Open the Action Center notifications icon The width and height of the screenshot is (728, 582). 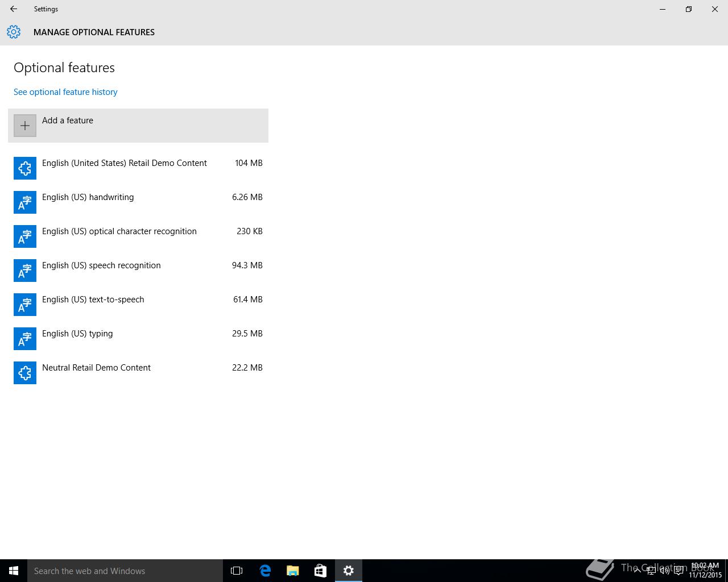pos(679,571)
